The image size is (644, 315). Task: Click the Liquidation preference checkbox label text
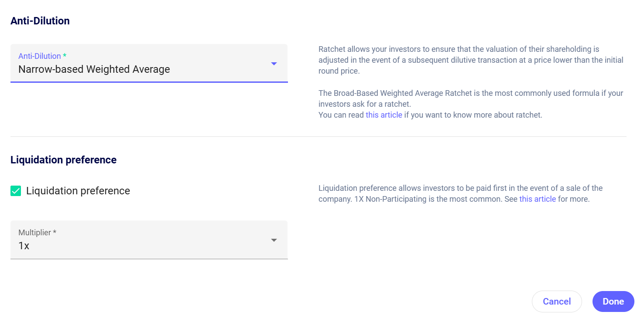(78, 191)
